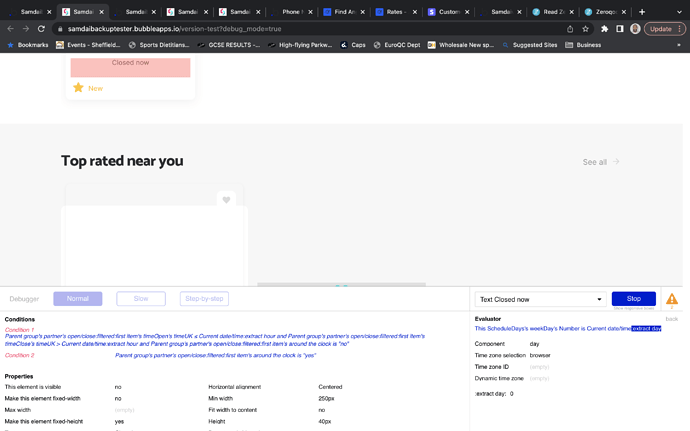690x431 pixels.
Task: Open the orange warning triangle issues icon
Action: (672, 299)
